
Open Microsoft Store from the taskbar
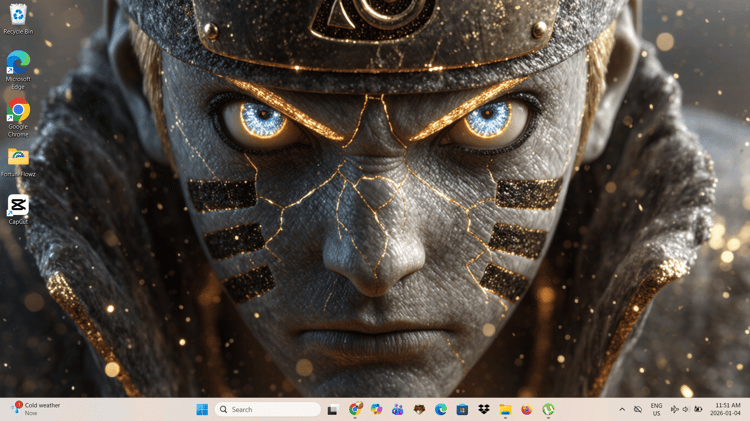462,410
